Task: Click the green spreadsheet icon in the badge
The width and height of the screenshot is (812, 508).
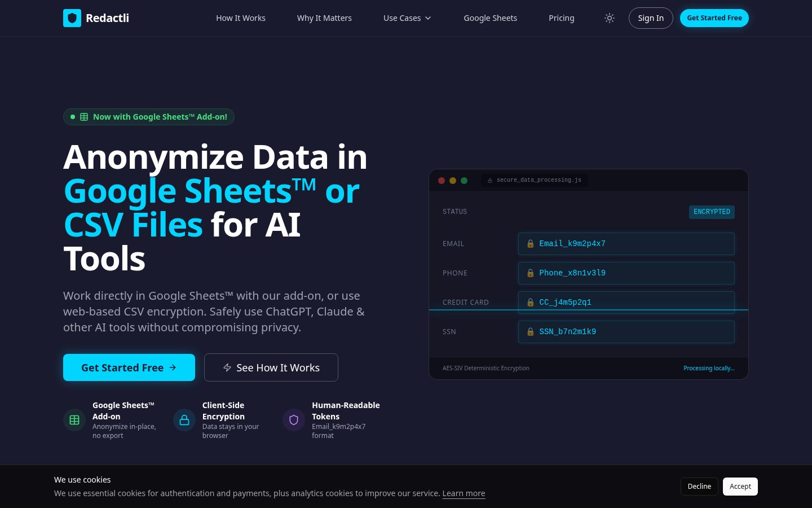Action: 84,117
